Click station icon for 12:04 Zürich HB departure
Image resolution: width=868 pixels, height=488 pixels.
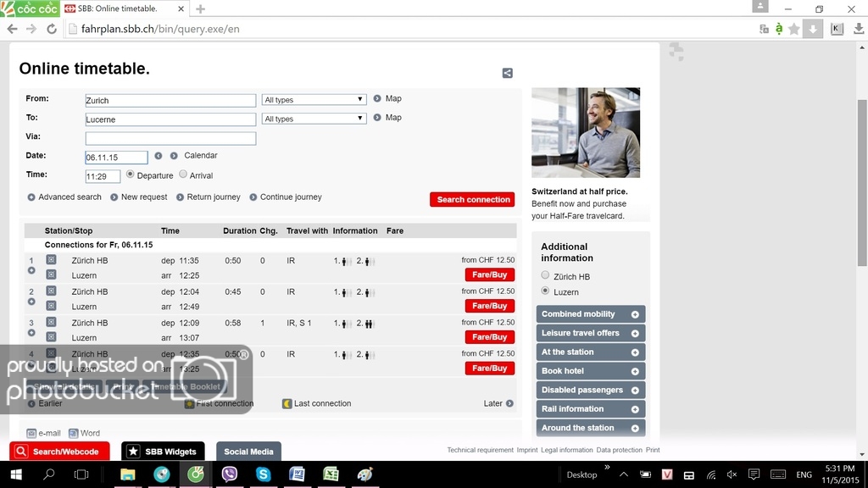(x=51, y=291)
